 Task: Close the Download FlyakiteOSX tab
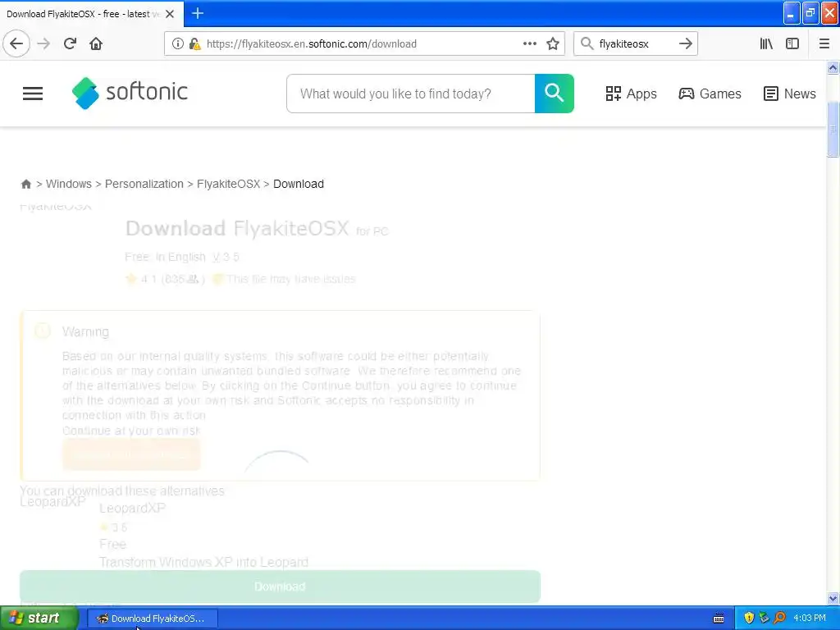pyautogui.click(x=170, y=14)
